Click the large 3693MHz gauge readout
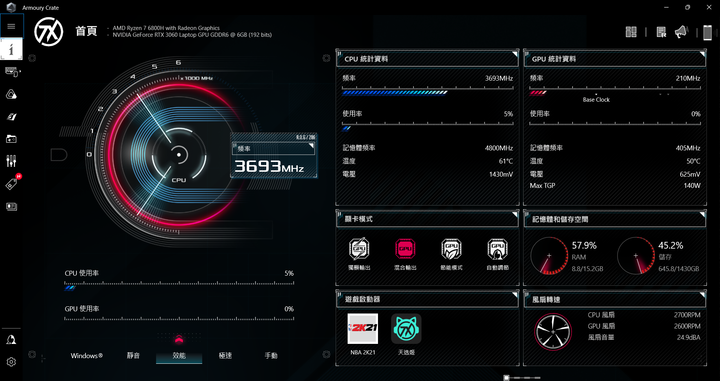 tap(269, 166)
